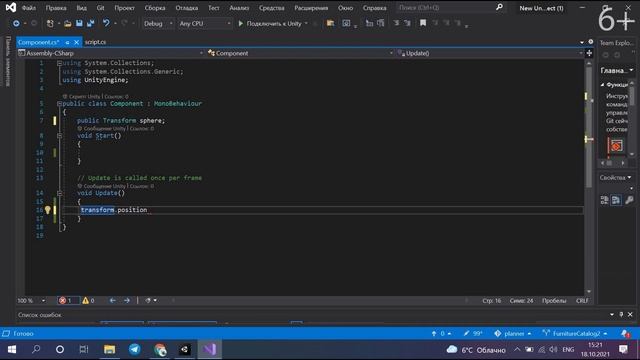Toggle pin on Component.cs tab
The width and height of the screenshot is (640, 360).
67,42
